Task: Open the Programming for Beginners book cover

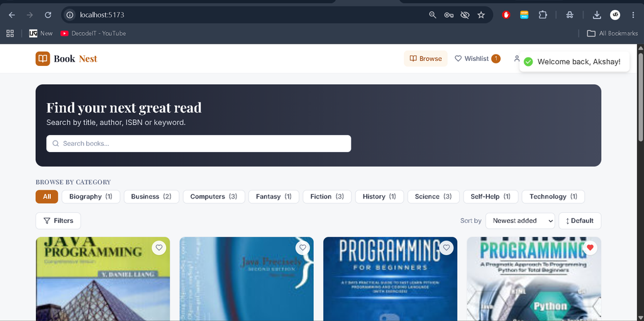Action: pos(390,279)
